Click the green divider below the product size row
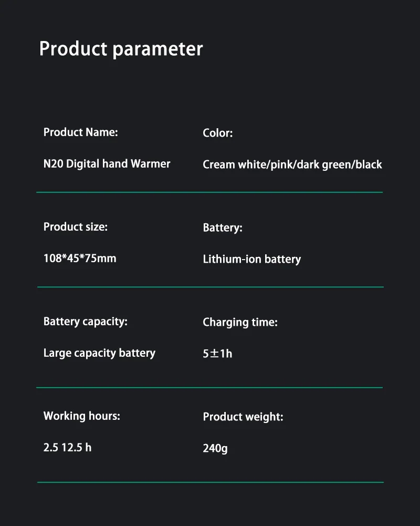Screen dimensions: 420x526 click(210, 287)
